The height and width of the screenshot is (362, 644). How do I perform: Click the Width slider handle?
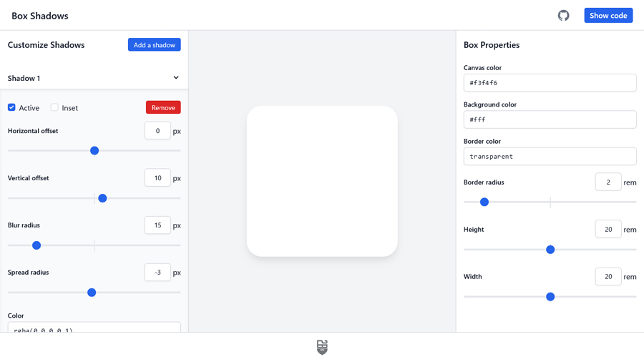(550, 297)
